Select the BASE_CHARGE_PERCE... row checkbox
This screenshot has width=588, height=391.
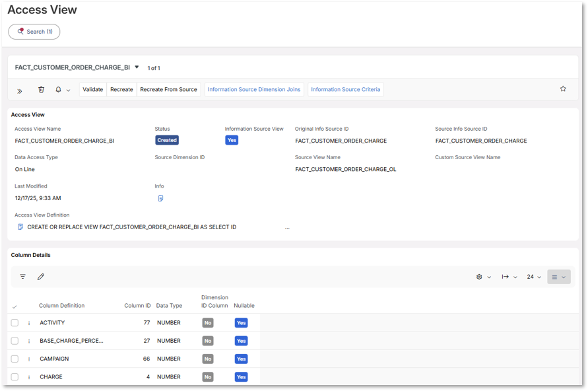pyautogui.click(x=15, y=341)
